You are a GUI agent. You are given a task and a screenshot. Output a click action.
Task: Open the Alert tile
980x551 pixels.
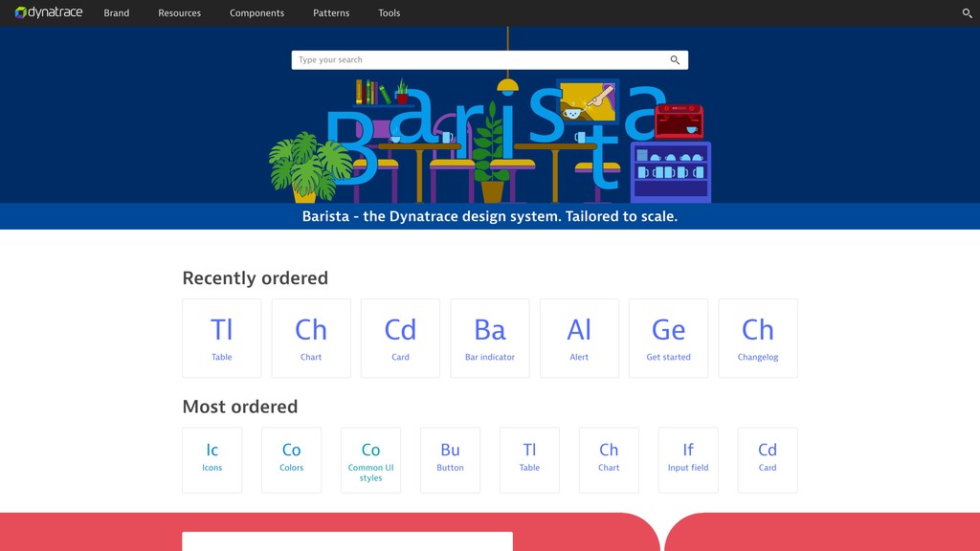[579, 338]
